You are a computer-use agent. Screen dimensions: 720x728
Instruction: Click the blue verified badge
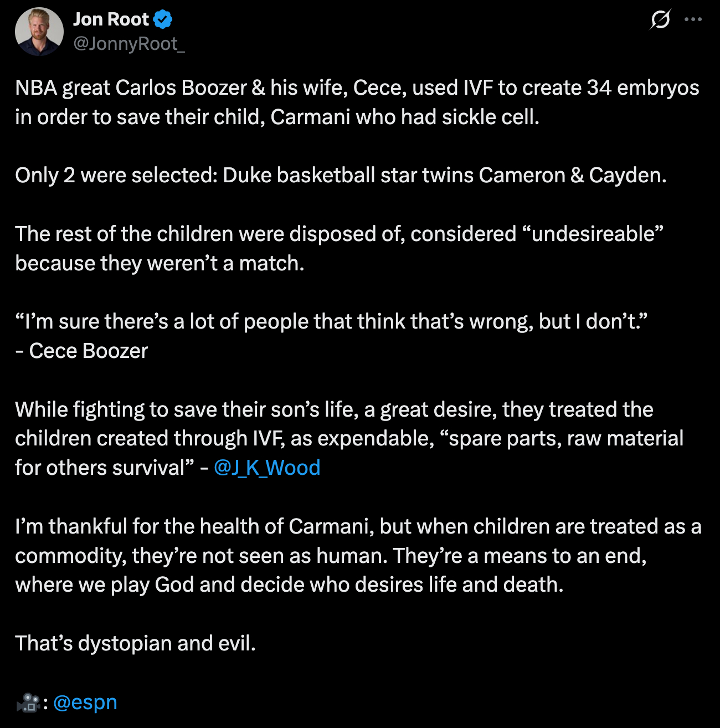pyautogui.click(x=162, y=20)
